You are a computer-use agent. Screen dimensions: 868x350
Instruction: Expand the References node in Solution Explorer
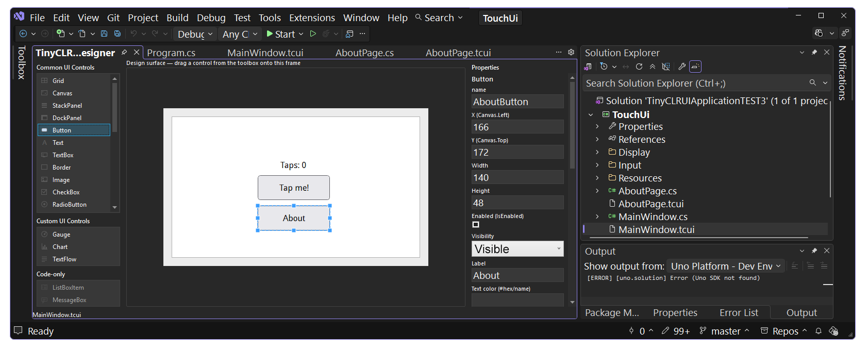point(597,139)
